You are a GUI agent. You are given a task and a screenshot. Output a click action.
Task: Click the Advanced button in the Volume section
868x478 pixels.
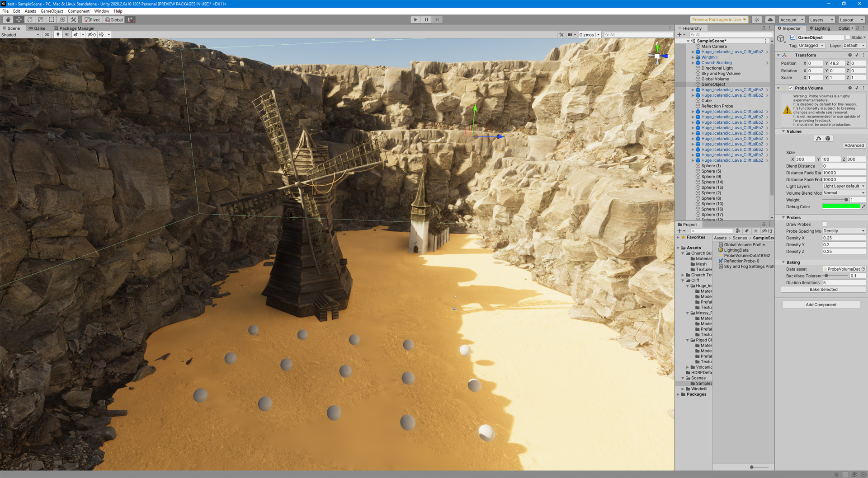click(854, 145)
